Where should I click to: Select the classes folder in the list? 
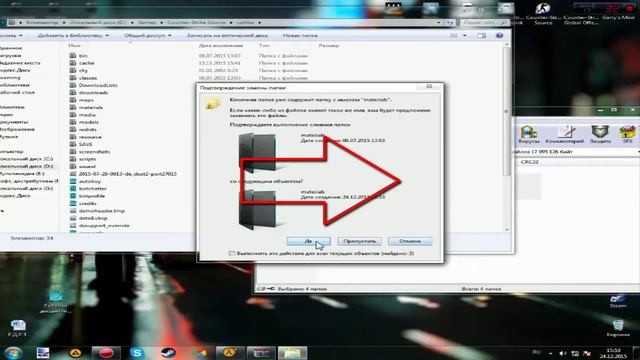tap(88, 78)
